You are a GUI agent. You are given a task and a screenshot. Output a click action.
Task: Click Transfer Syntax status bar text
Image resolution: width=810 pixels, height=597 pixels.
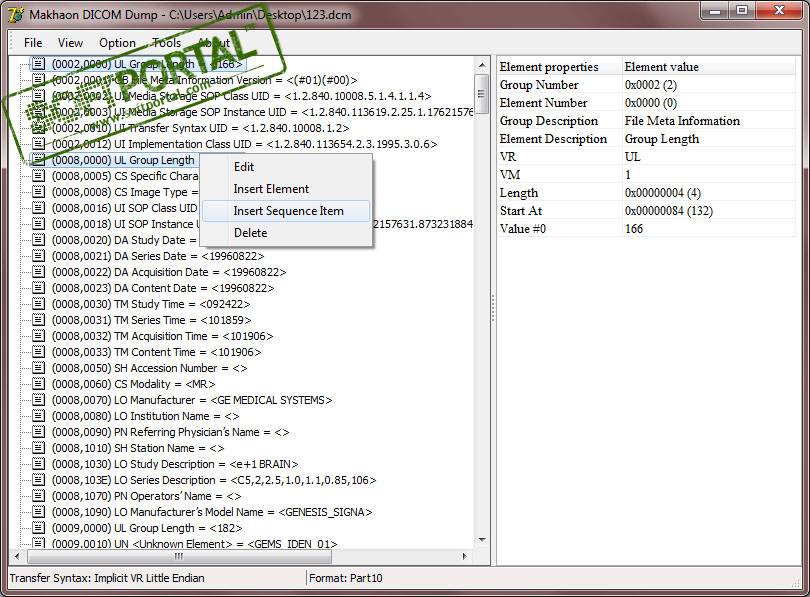[x=107, y=578]
